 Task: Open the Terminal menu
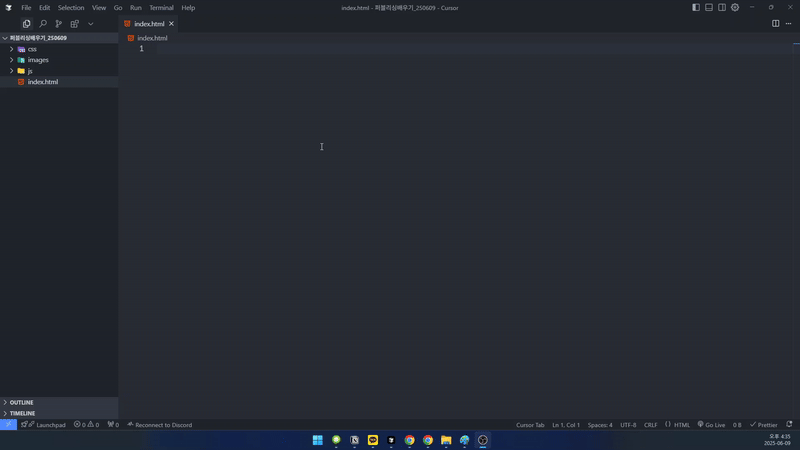point(161,8)
